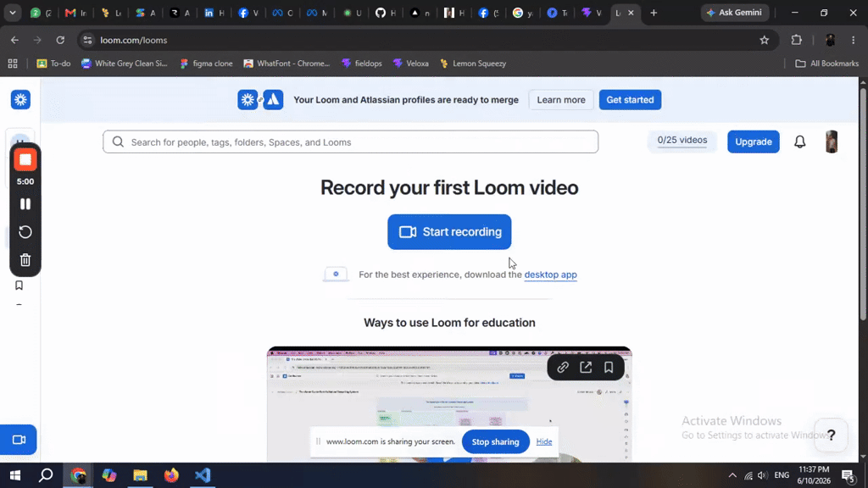Open File Explorer from taskbar
Screen dimensions: 868x488
click(140, 475)
